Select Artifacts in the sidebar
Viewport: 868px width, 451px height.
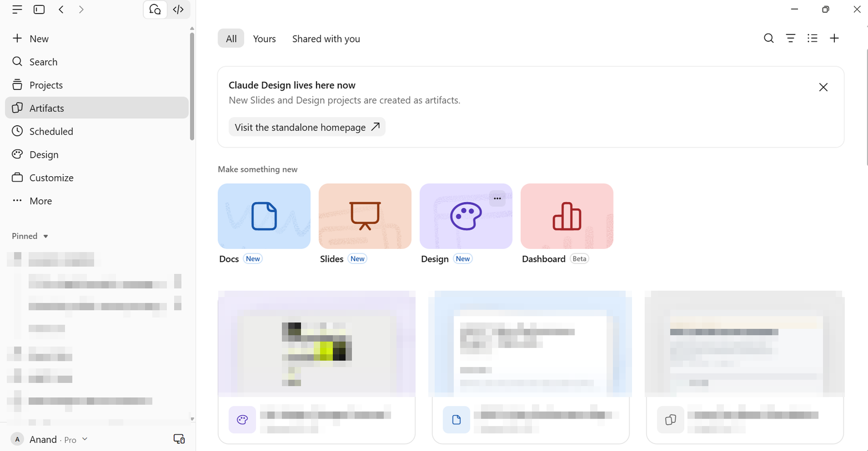[x=97, y=108]
